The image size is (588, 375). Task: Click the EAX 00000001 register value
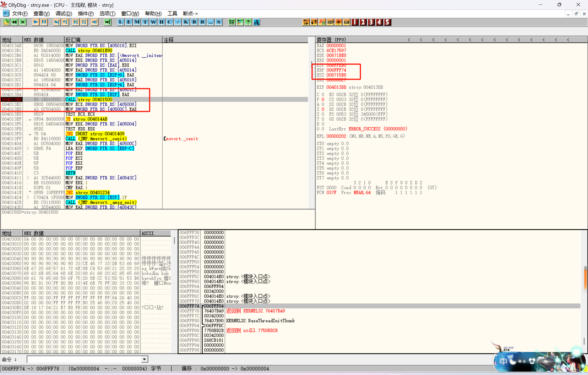point(336,46)
